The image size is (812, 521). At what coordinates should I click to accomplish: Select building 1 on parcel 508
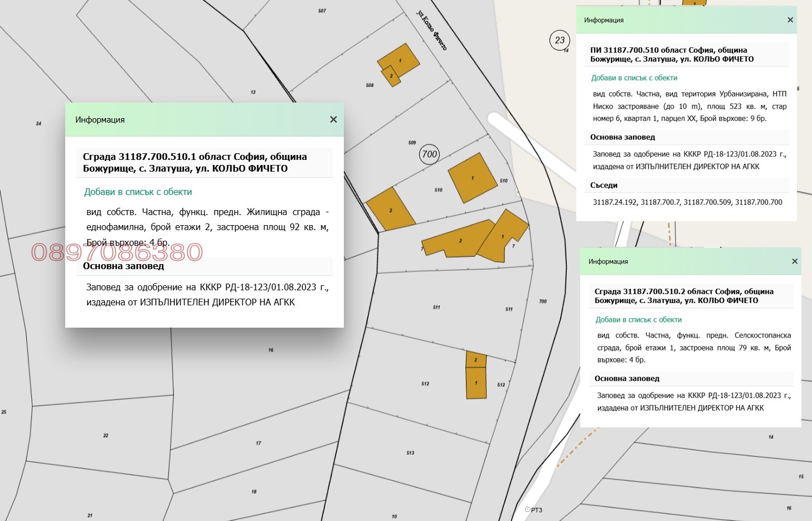tap(400, 60)
